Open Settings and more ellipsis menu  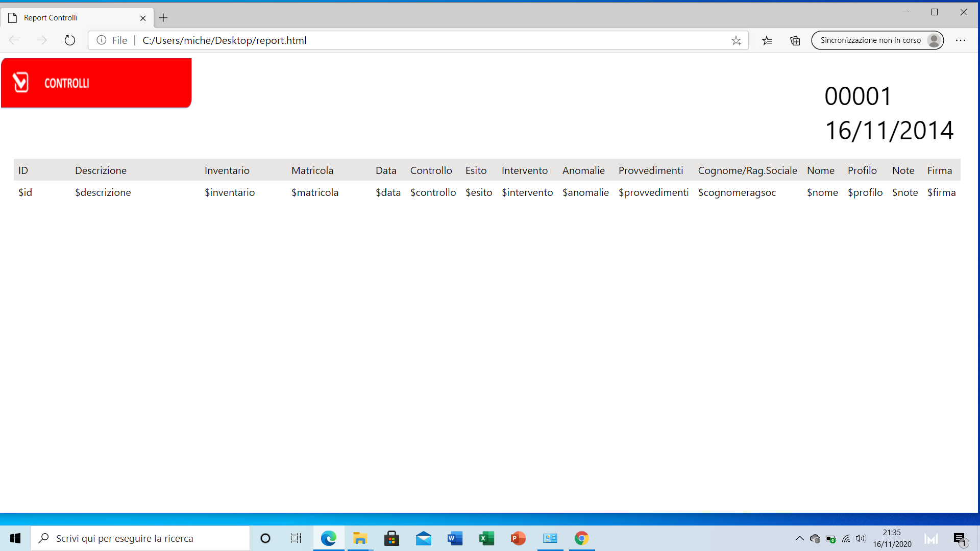tap(960, 40)
